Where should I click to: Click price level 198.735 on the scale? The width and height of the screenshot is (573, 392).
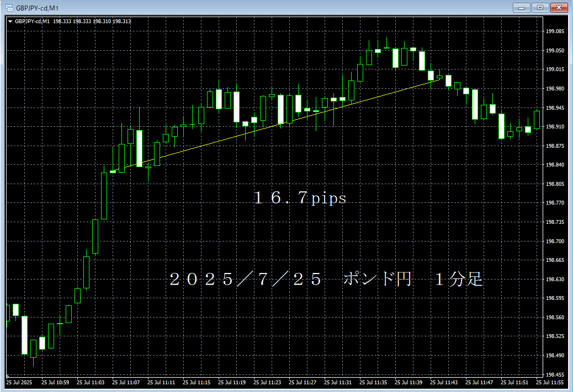[555, 222]
